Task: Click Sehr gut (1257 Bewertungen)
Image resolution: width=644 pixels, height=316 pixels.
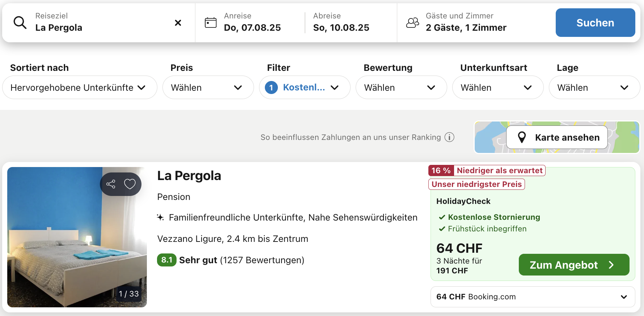Action: 242,260
